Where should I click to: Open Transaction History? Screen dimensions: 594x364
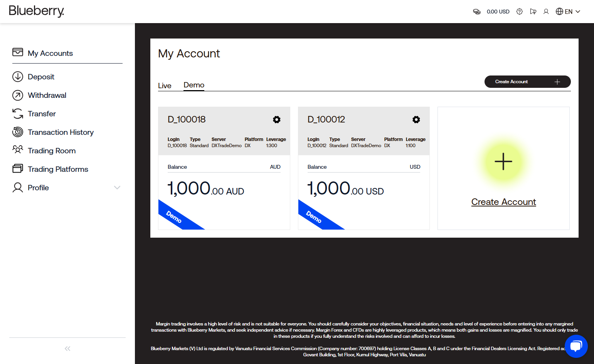click(61, 132)
